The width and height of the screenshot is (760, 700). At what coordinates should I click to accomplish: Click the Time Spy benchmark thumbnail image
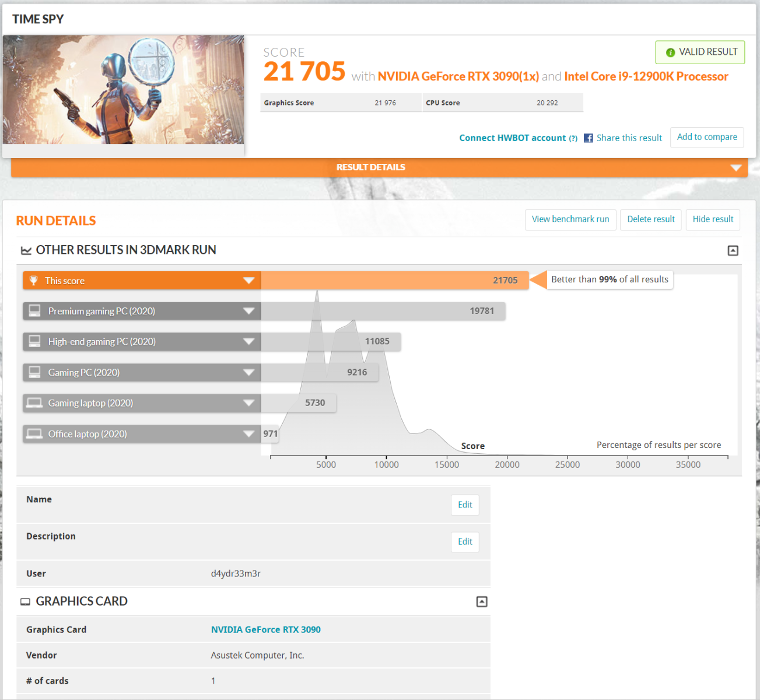click(x=123, y=90)
